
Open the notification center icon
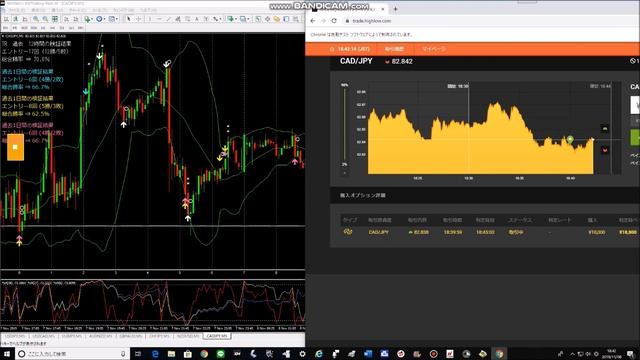pos(631,353)
